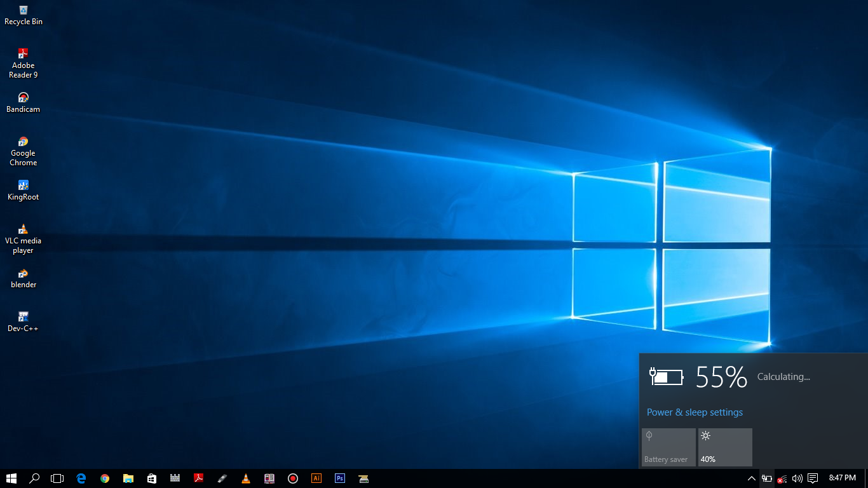Open File Explorer from taskbar
Viewport: 868px width, 488px height.
[128, 478]
